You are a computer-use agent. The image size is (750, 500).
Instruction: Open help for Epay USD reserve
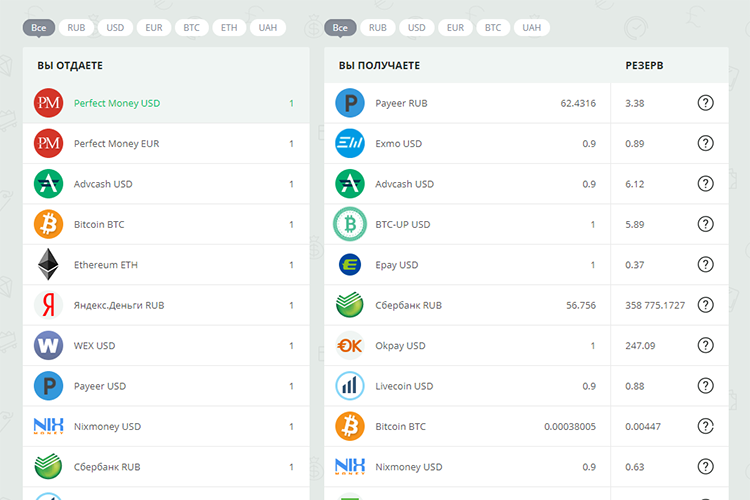706,265
